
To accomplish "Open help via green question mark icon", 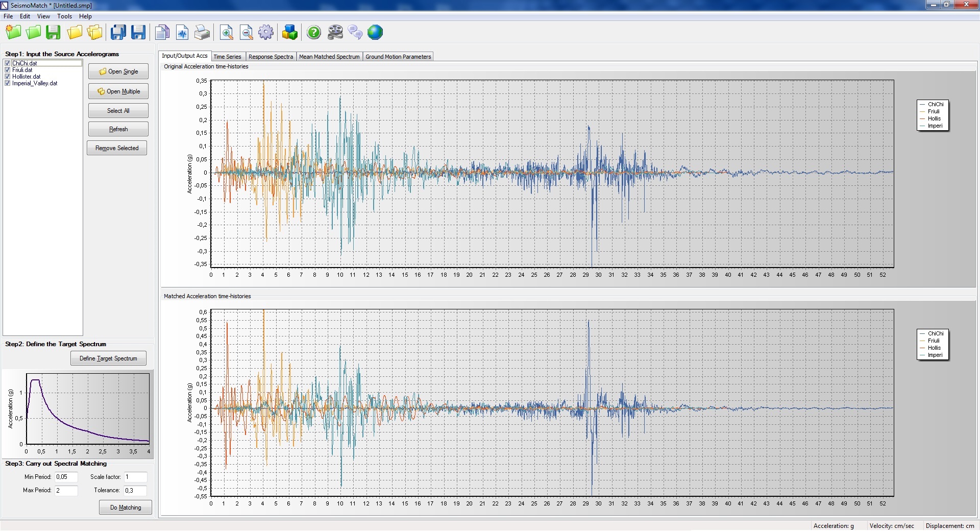I will pos(314,33).
